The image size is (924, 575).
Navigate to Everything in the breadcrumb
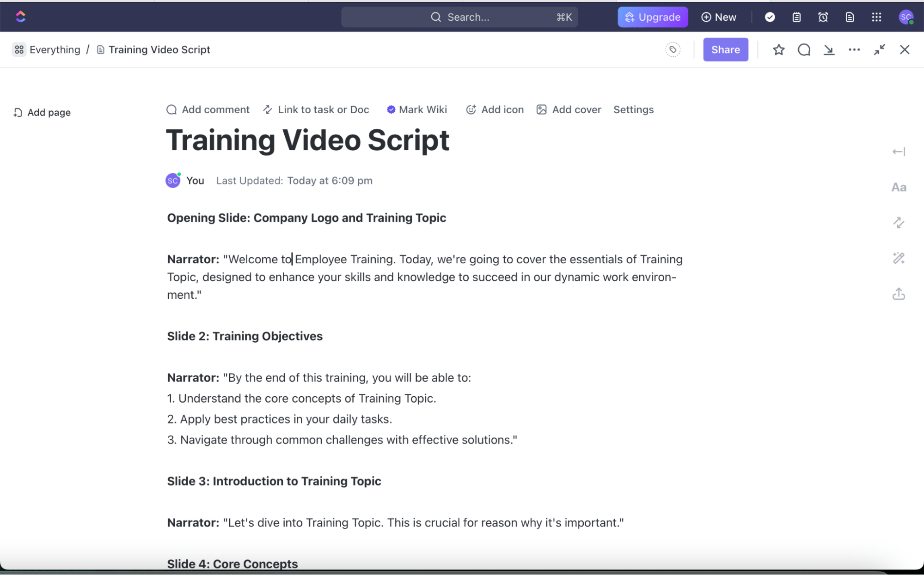point(55,49)
